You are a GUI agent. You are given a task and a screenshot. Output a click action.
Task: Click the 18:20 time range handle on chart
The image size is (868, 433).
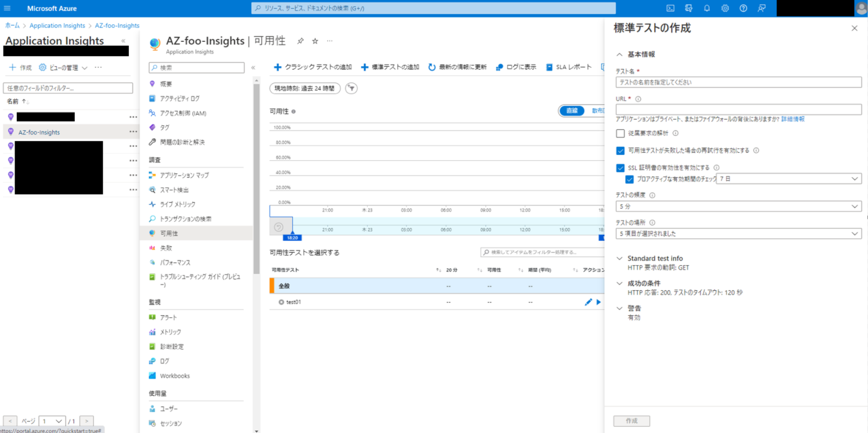[292, 237]
